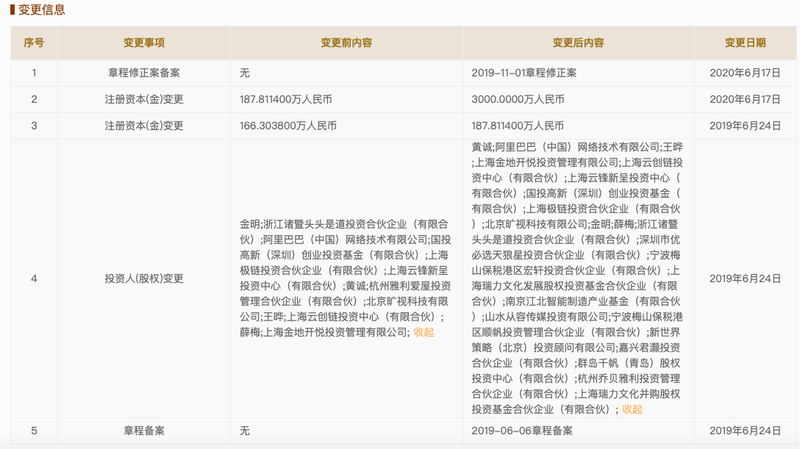Click 无 in the 章程修正案备案 row
Screen dimensions: 800x449
click(245, 73)
